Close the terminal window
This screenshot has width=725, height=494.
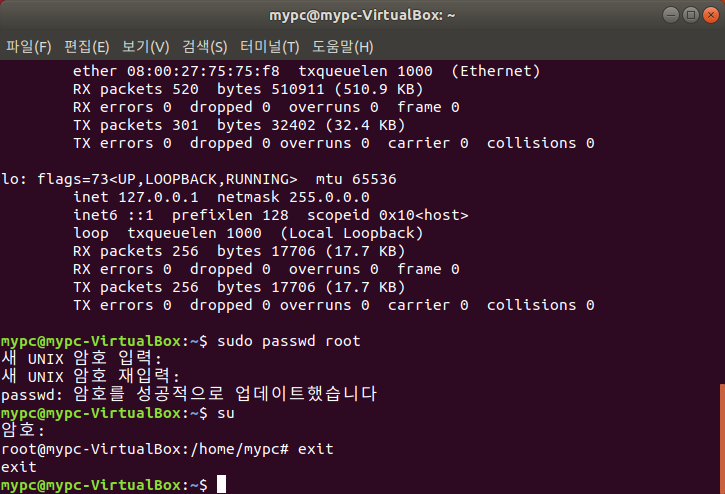(x=711, y=15)
